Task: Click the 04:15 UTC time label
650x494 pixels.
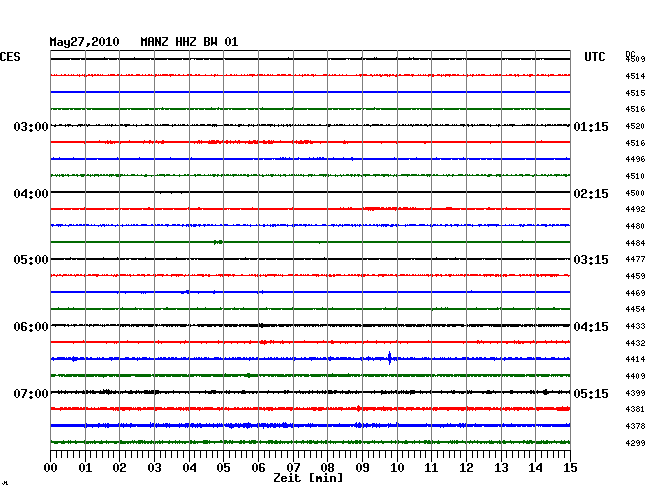Action: pyautogui.click(x=591, y=327)
